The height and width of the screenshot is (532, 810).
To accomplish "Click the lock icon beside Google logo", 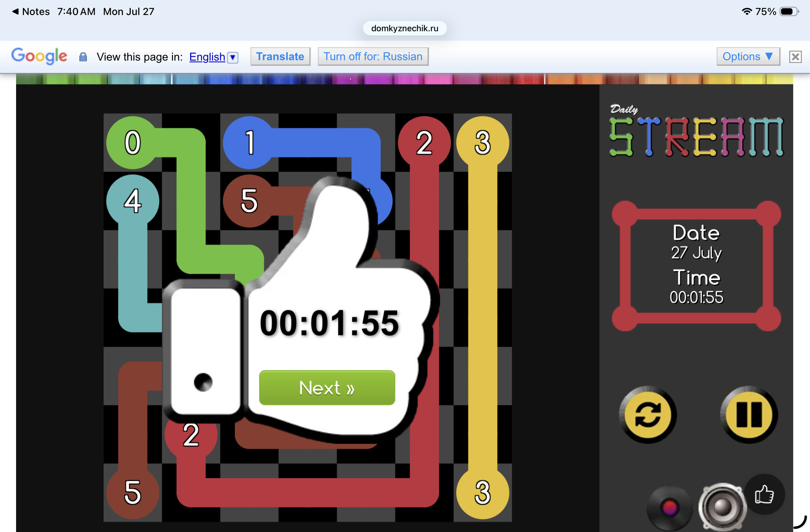I will click(x=83, y=57).
